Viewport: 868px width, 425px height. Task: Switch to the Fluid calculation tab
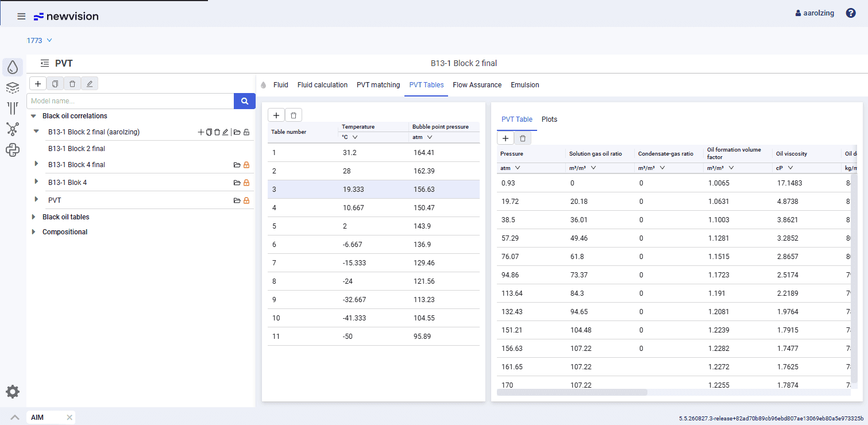(322, 85)
